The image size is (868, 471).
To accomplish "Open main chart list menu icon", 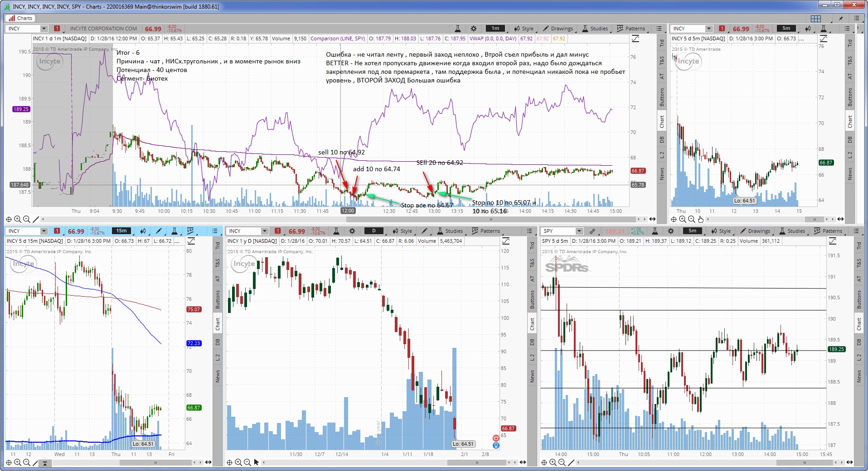I will [659, 29].
